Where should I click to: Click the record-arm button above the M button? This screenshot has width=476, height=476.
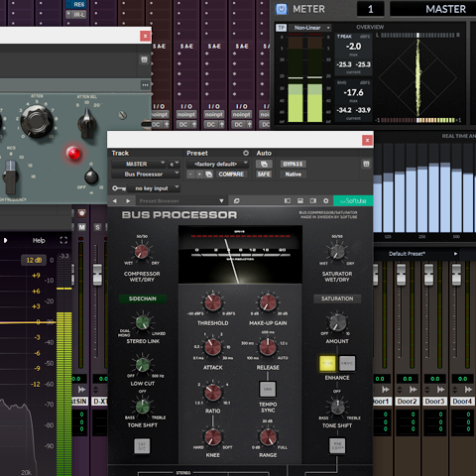pos(81,213)
